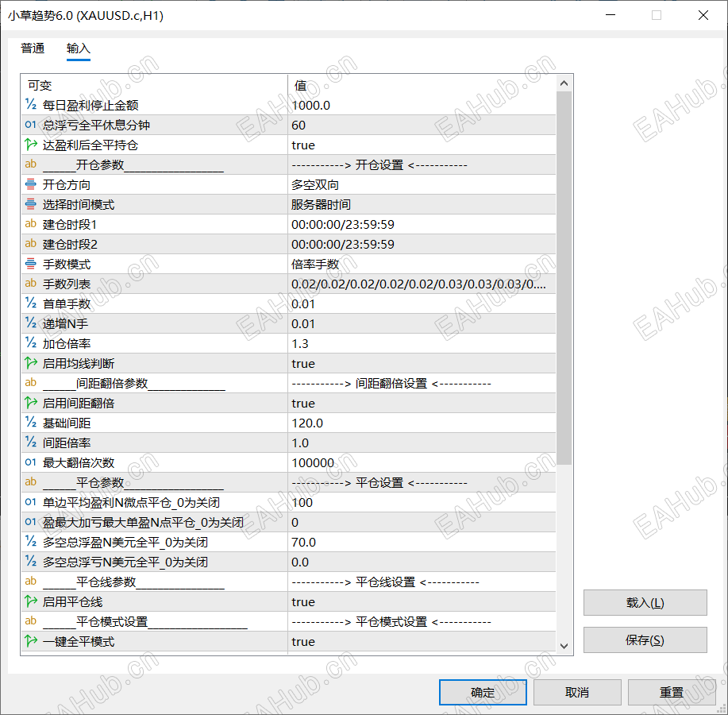This screenshot has height=715, width=728.
Task: Click the ab icon beside 建仓时段1
Action: click(31, 224)
